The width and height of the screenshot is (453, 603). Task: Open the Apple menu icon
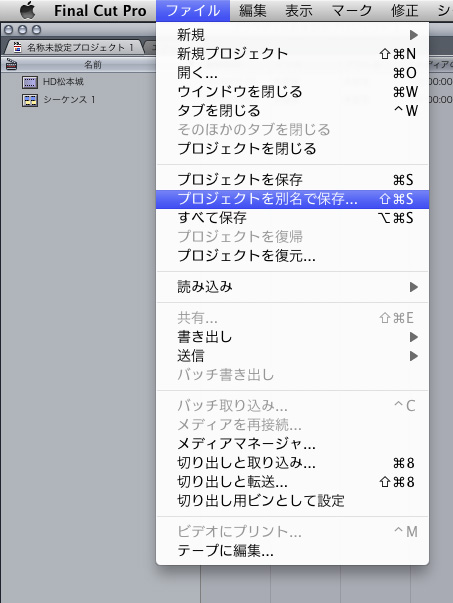coord(28,10)
